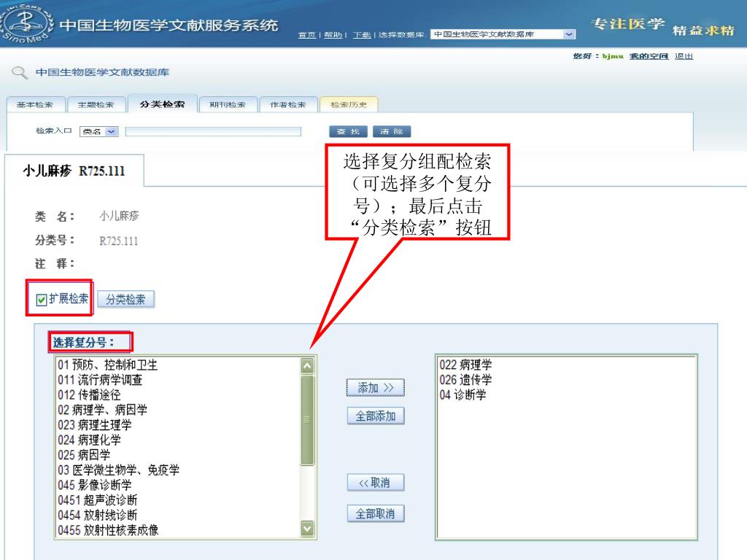Open the 检索历史 tab
The height and width of the screenshot is (560, 747).
(x=349, y=105)
